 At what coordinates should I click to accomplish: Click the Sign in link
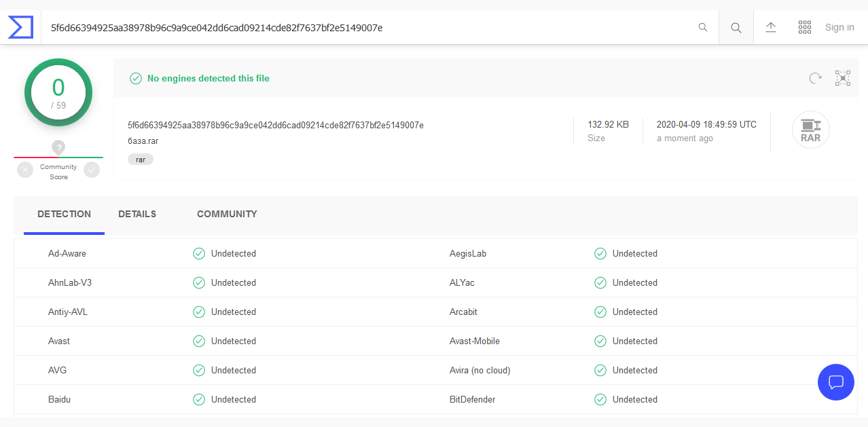[839, 27]
